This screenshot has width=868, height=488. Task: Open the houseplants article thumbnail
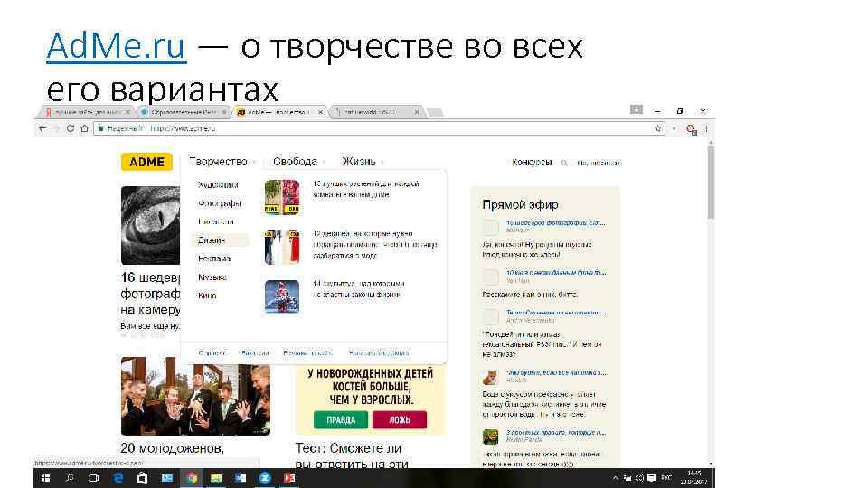[x=282, y=197]
